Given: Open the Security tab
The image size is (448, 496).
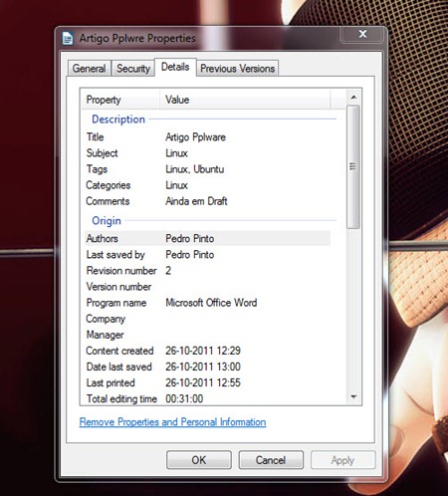Looking at the screenshot, I should click(x=133, y=69).
